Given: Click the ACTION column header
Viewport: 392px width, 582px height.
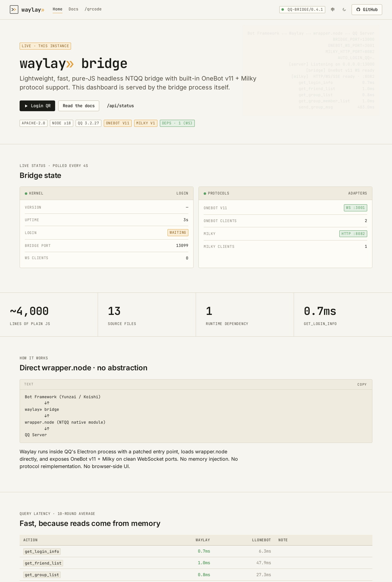Looking at the screenshot, I should pos(30,540).
